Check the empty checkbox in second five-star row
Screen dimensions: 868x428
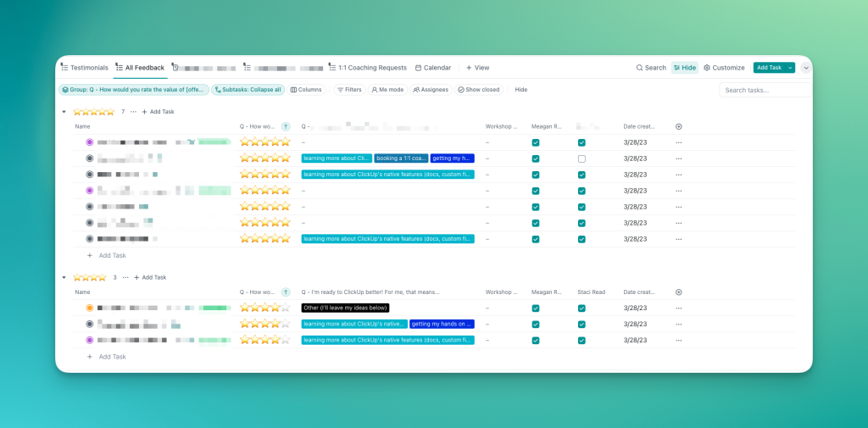[581, 158]
